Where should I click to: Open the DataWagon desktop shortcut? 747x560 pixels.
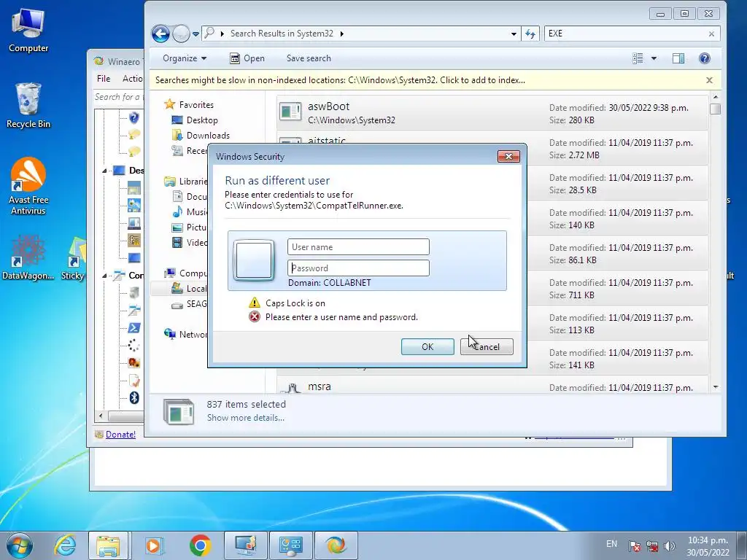click(28, 257)
